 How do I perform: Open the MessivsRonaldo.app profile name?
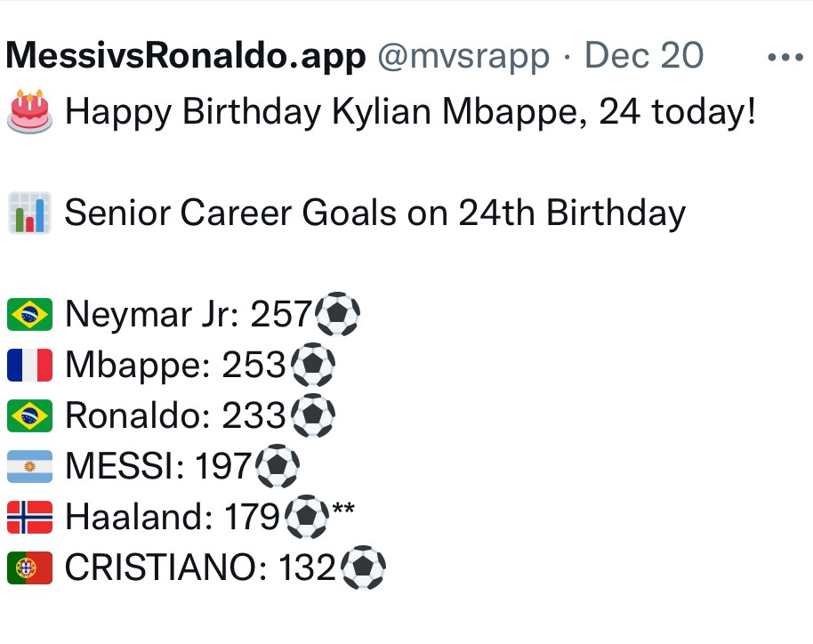(x=186, y=56)
